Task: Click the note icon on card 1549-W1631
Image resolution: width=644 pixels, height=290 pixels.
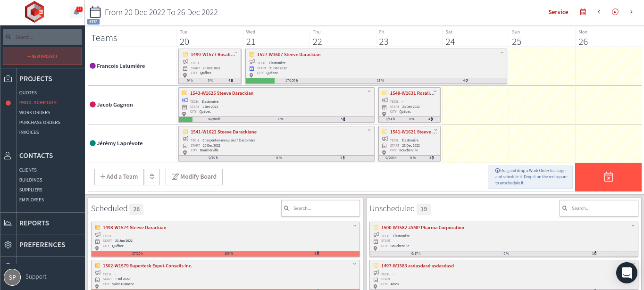Action: click(385, 93)
